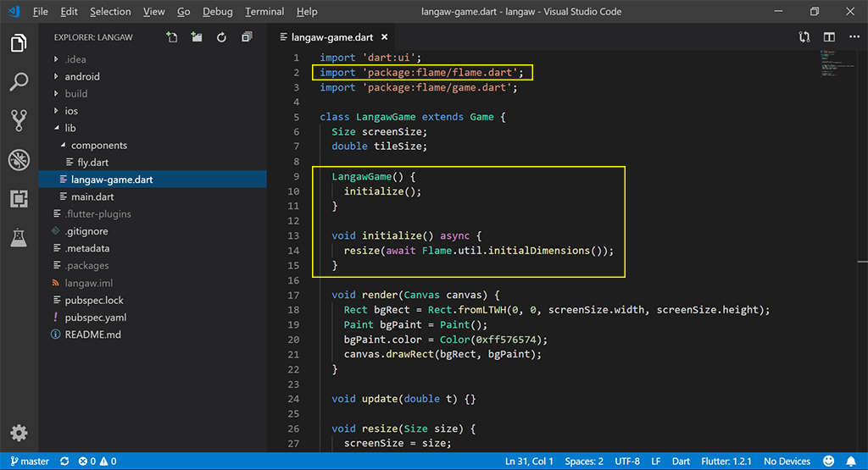Click the New File icon in Explorer
868x470 pixels.
click(x=172, y=37)
